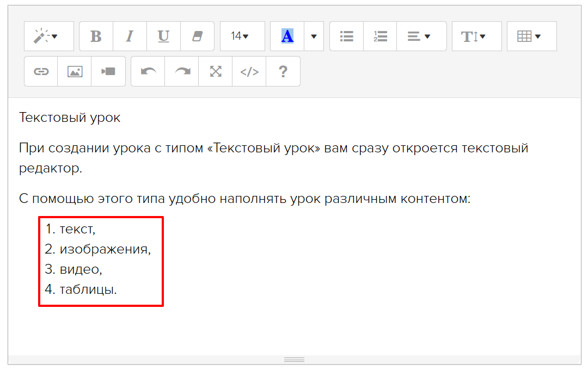Open the font size 14 dropdown
Viewport: 588px width, 370px height.
click(242, 36)
